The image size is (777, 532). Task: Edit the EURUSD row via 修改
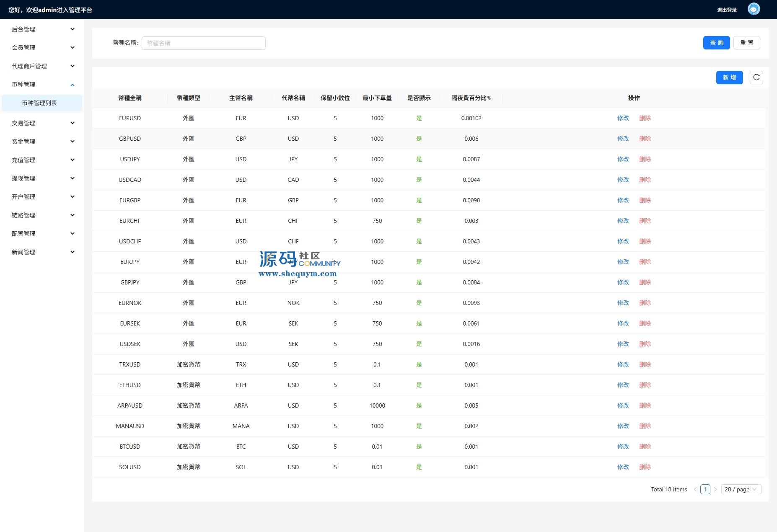[x=623, y=118]
